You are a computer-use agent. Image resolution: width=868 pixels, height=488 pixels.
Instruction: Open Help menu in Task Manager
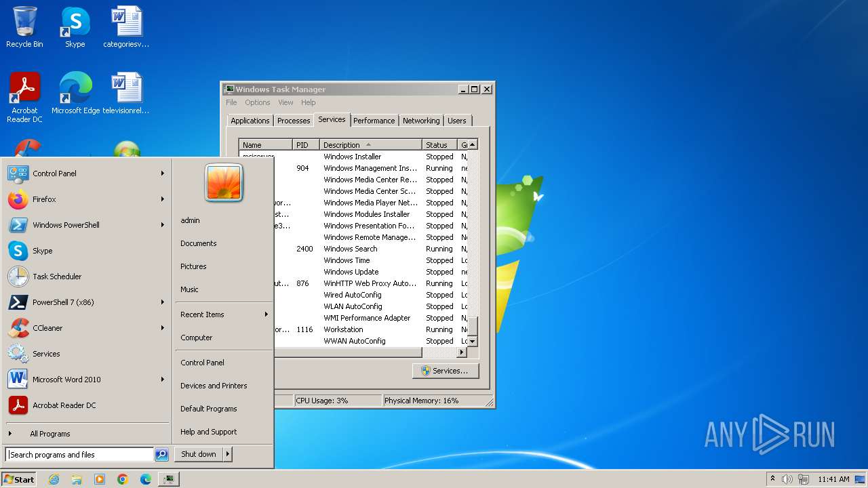[x=309, y=102]
